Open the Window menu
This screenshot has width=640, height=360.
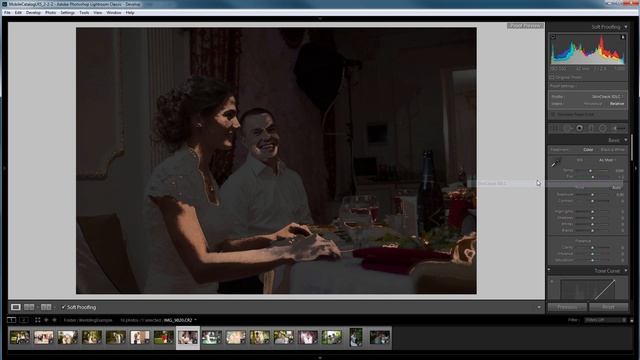(x=113, y=13)
